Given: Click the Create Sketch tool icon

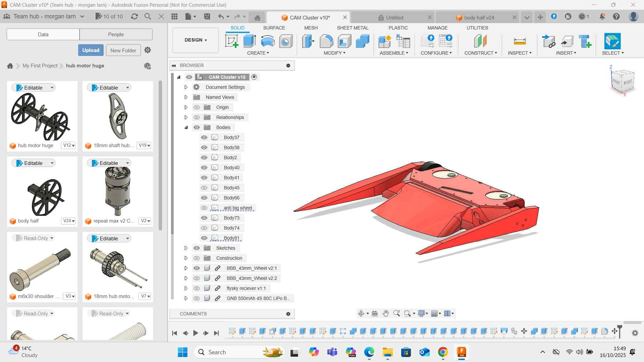Looking at the screenshot, I should (231, 42).
